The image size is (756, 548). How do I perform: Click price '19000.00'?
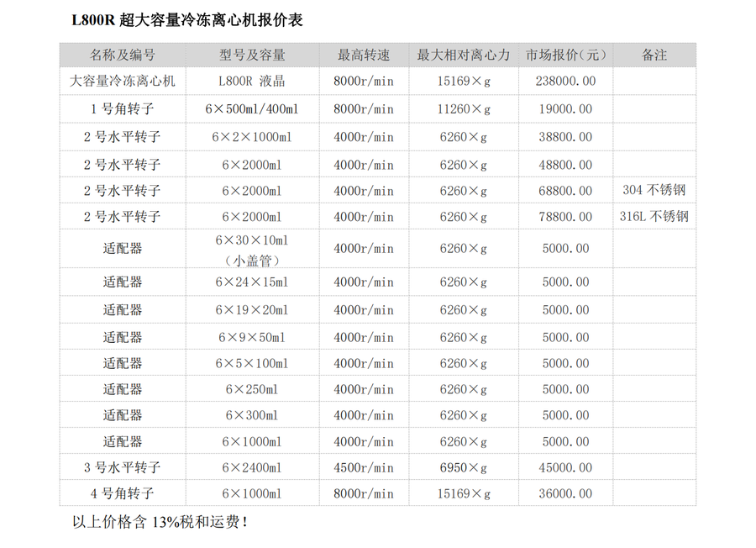565,108
